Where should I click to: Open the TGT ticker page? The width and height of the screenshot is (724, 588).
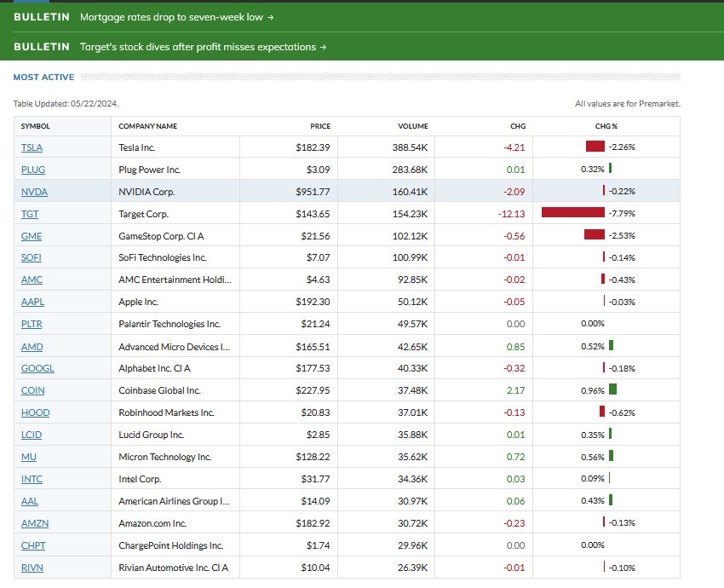(30, 214)
